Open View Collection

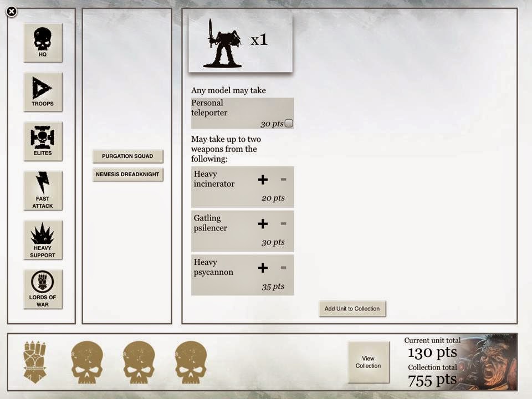point(368,362)
